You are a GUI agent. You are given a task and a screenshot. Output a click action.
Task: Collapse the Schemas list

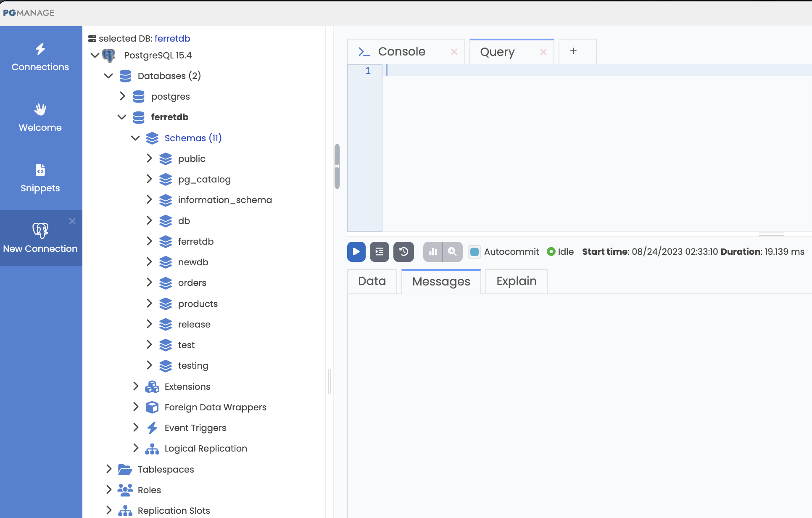(135, 138)
